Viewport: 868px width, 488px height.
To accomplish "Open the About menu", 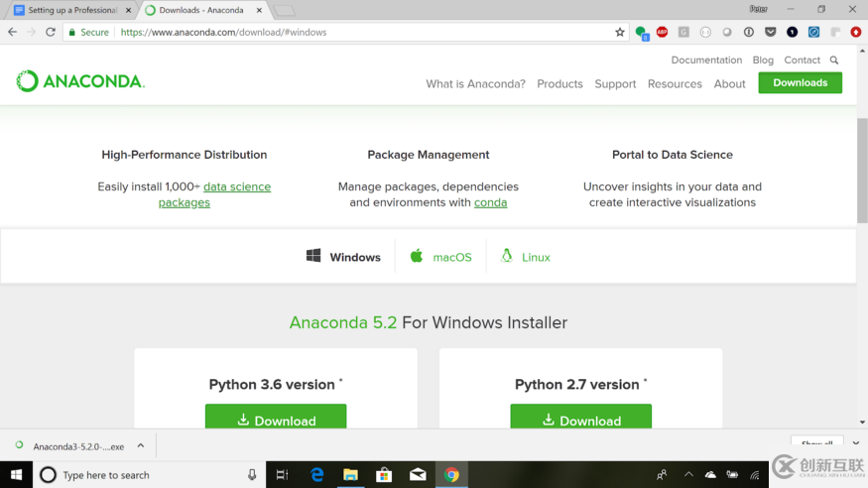I will 729,84.
